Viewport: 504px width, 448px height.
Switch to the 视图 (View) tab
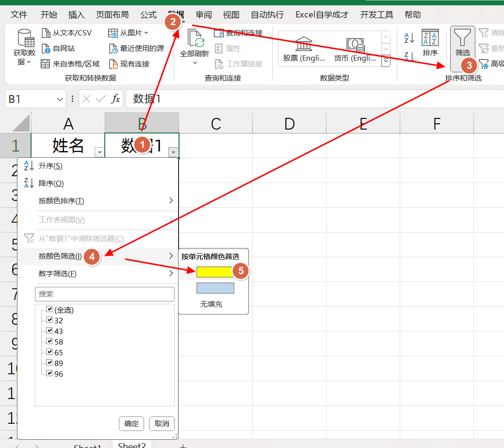tap(231, 15)
